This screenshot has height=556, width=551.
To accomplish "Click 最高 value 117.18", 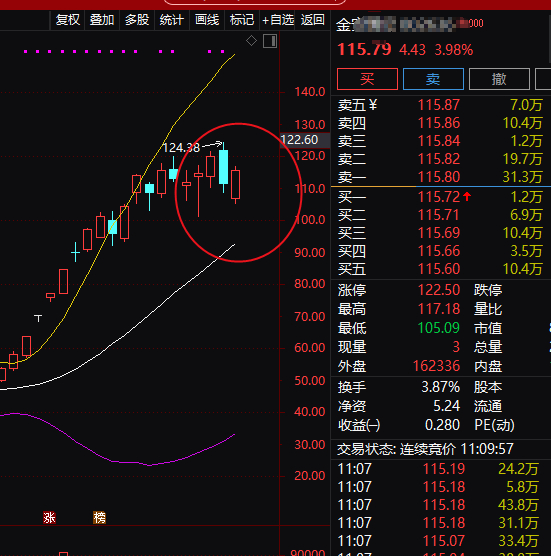I will (x=439, y=309).
